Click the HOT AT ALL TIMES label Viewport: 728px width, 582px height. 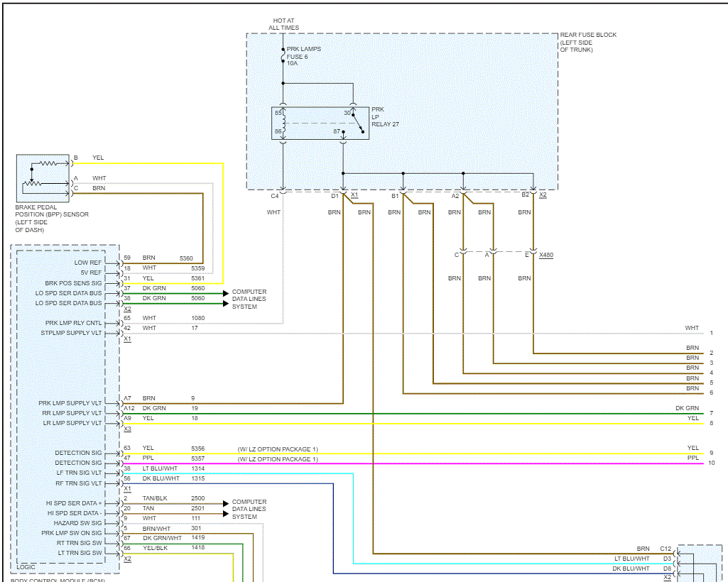(x=283, y=24)
